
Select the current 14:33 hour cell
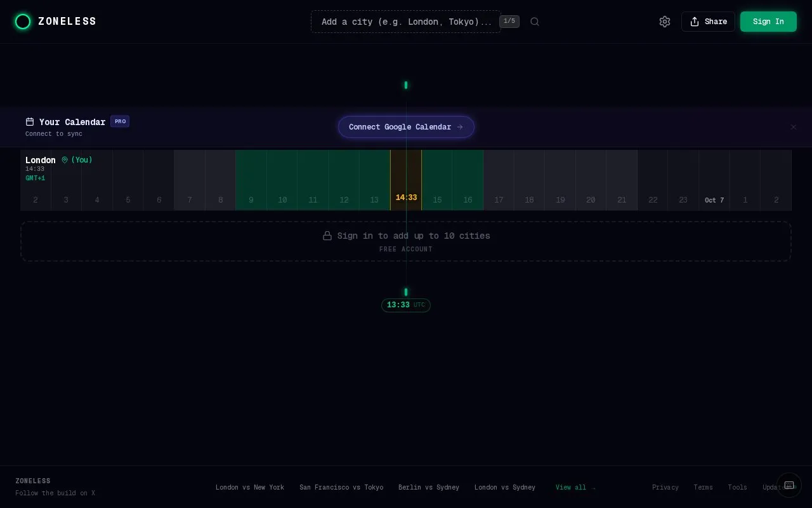pos(406,180)
